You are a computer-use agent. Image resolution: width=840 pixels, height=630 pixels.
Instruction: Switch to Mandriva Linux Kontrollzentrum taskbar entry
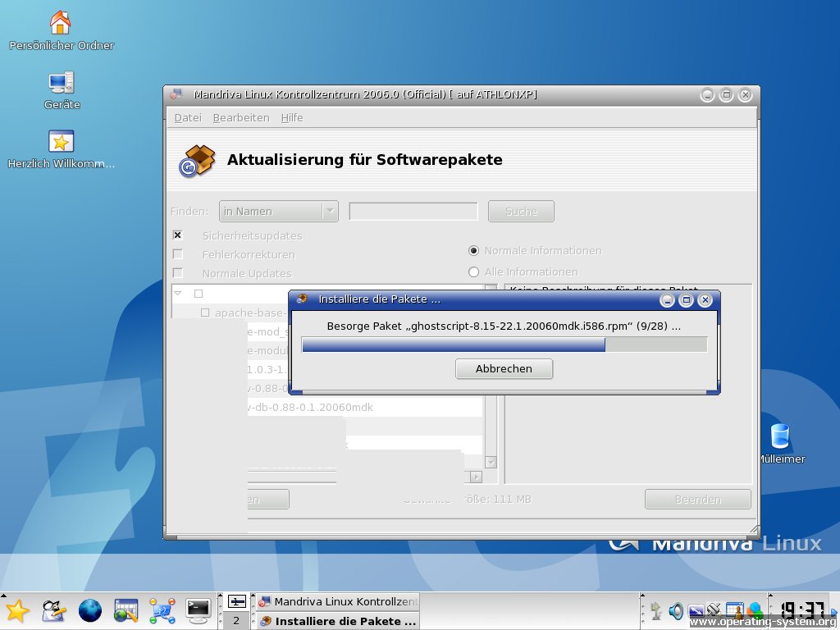coord(337,601)
